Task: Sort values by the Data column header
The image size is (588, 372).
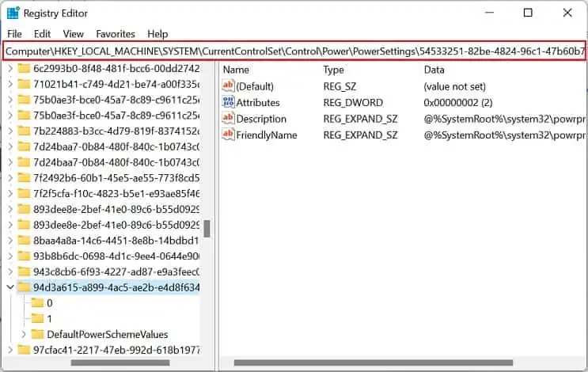Action: click(x=434, y=70)
